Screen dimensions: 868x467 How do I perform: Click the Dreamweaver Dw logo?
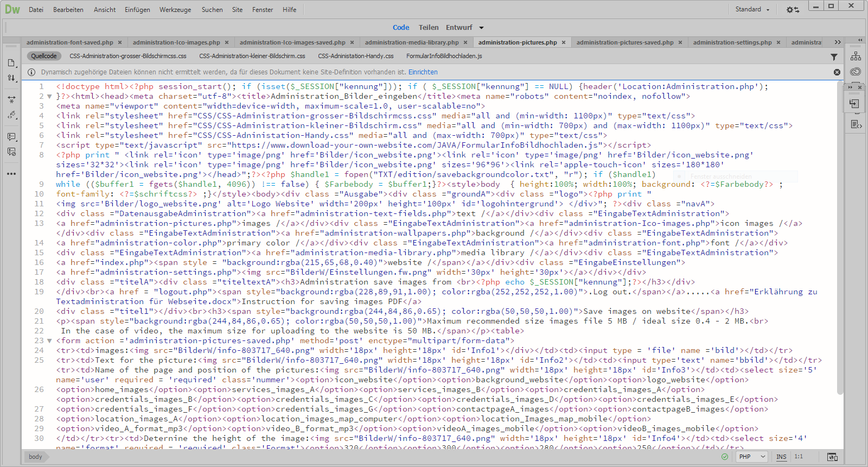pyautogui.click(x=12, y=9)
